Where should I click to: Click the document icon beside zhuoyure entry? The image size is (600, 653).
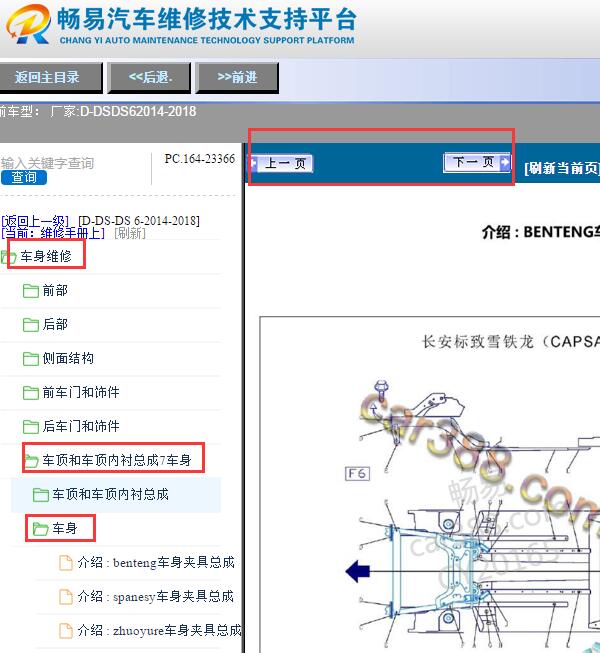point(66,631)
